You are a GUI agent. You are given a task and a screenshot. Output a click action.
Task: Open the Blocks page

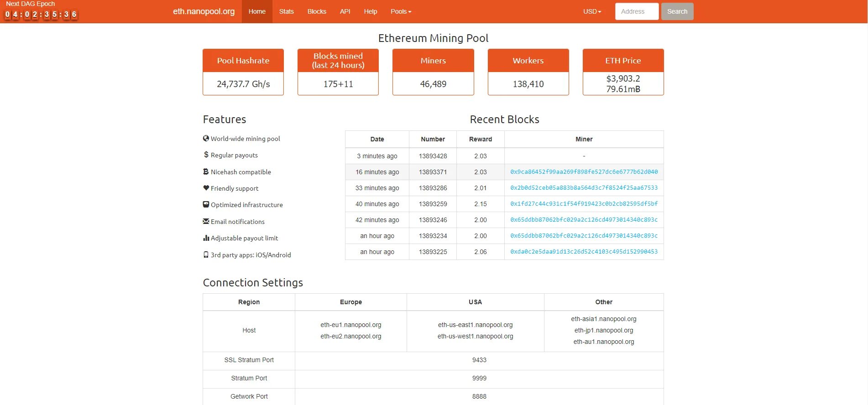pos(317,11)
